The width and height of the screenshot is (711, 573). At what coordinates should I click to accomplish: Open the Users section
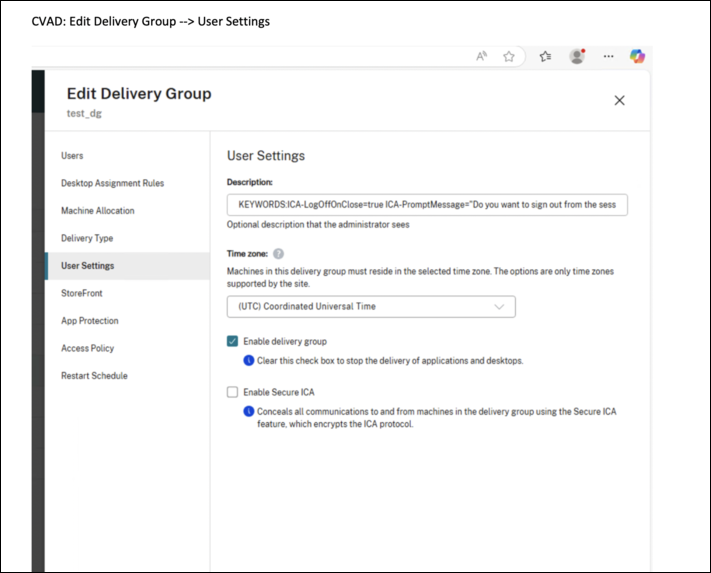click(x=72, y=156)
